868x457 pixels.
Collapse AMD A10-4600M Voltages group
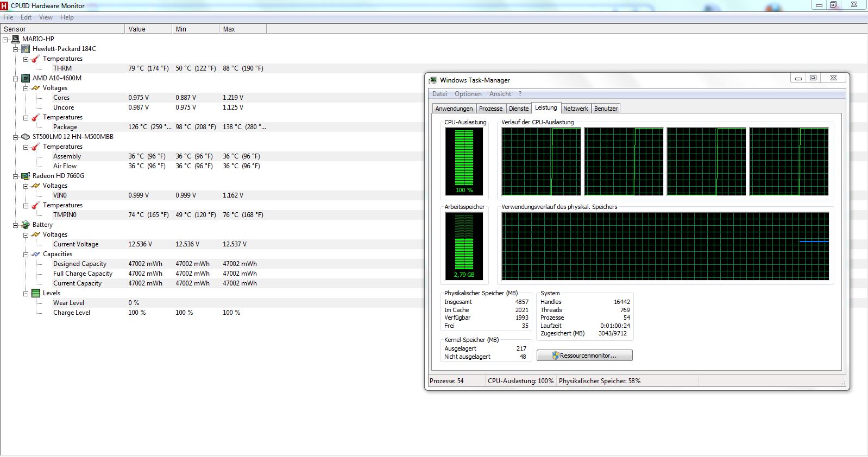click(26, 88)
